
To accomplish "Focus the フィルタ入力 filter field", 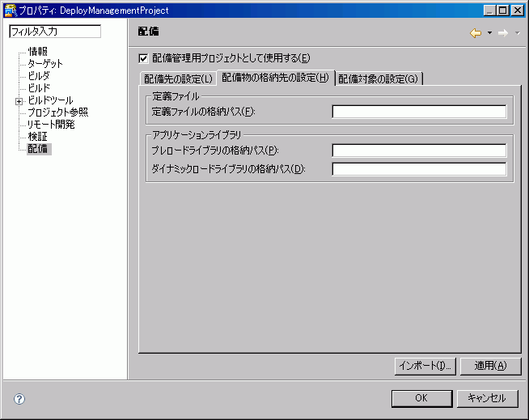I will click(55, 32).
